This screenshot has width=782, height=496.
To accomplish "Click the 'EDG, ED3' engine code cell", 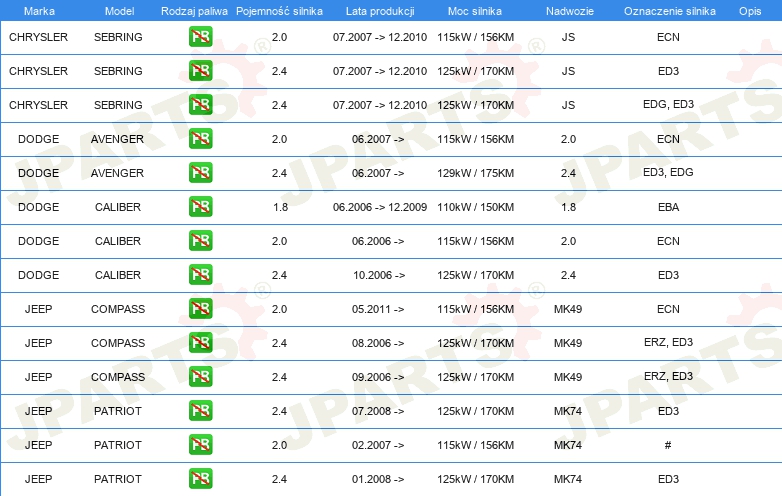I will click(668, 104).
